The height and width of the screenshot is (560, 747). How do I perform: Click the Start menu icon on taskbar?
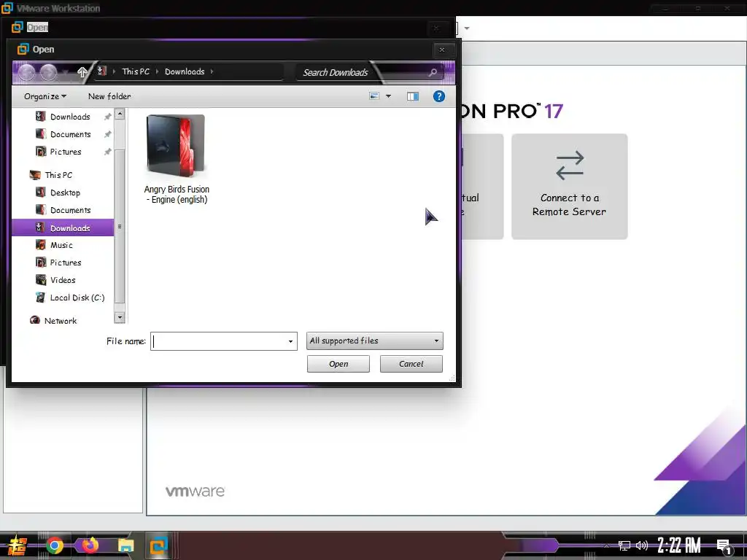point(18,545)
